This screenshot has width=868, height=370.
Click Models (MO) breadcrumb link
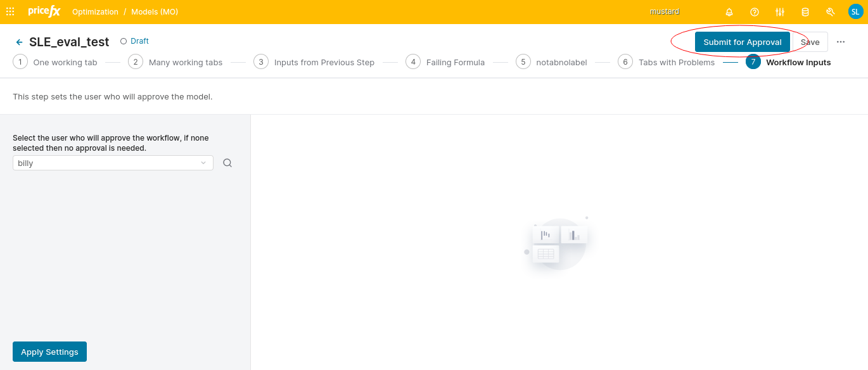(155, 12)
